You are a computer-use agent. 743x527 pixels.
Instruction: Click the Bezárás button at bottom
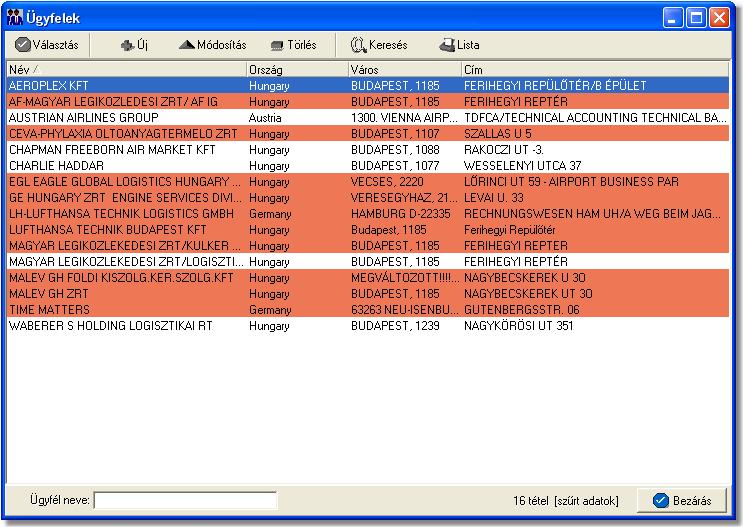[681, 500]
